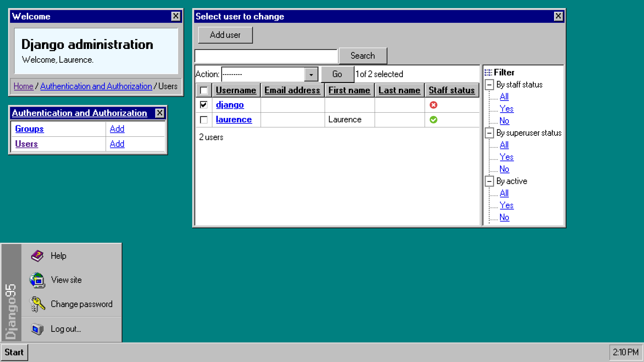
Task: Open the laurence user link
Action: pos(234,120)
